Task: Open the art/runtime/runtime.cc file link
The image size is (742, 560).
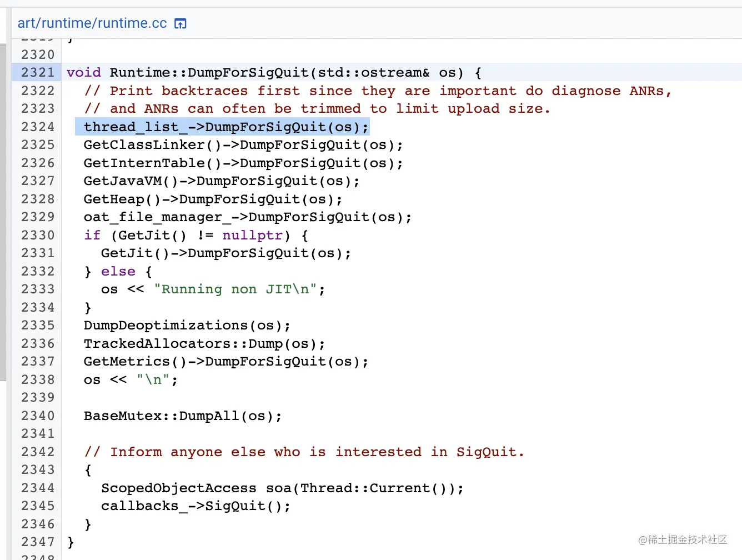Action: 92,23
